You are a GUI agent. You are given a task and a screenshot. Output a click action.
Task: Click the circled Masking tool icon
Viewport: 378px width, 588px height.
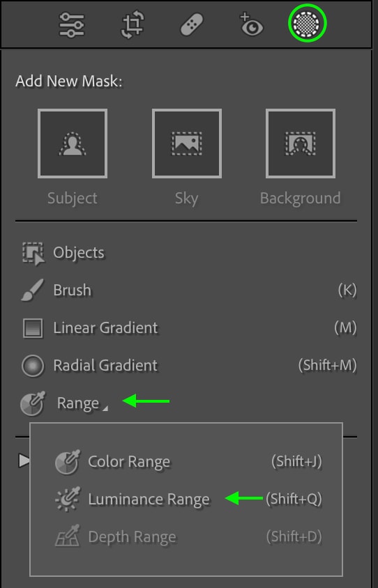(307, 23)
